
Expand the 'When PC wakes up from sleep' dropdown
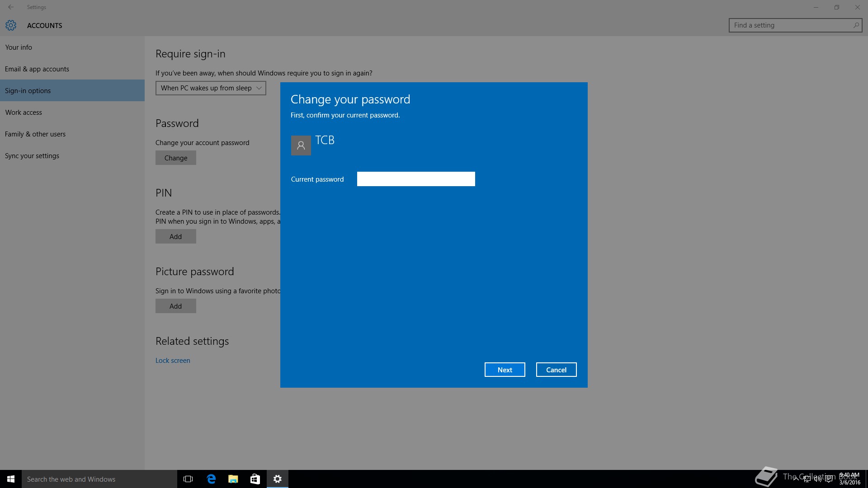(x=211, y=88)
